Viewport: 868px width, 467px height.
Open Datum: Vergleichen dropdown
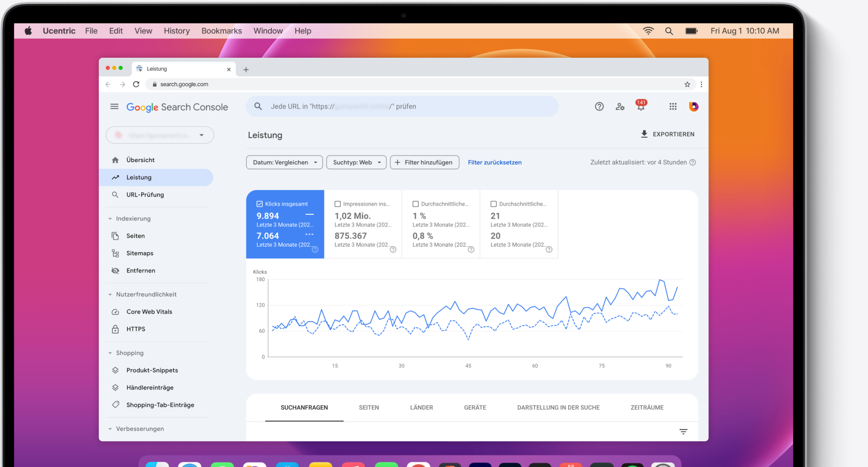(285, 163)
